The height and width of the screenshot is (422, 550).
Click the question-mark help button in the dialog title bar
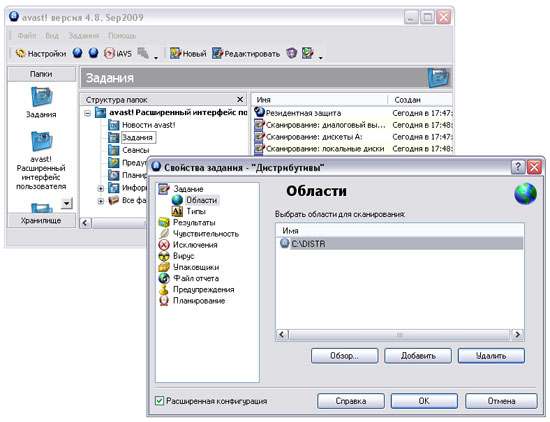518,167
